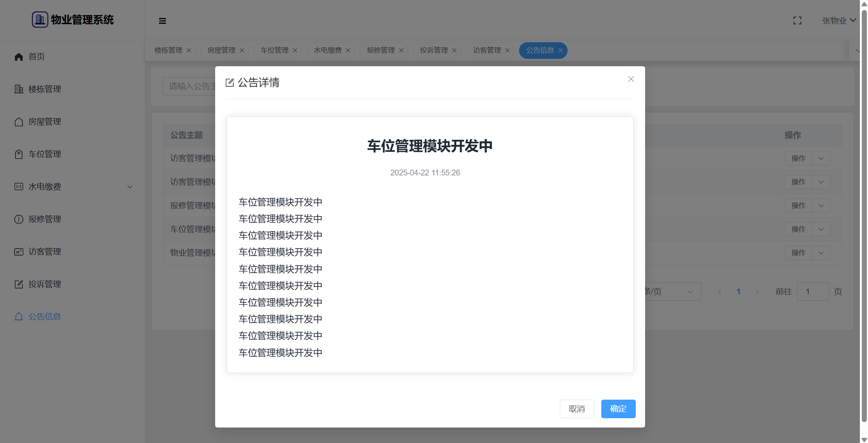Open 楼栋管理 building icon in sidebar
The width and height of the screenshot is (868, 443).
tap(19, 89)
